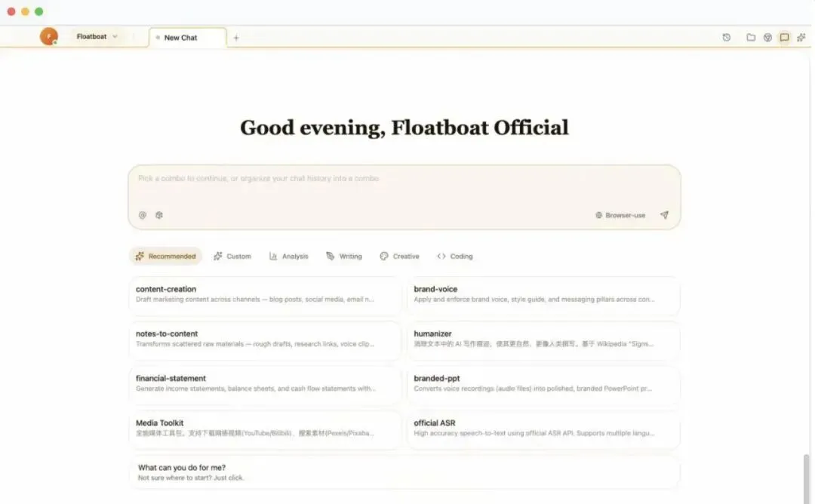Image resolution: width=815 pixels, height=504 pixels.
Task: Click the vertical scrollbar thumb at right edge
Action: pyautogui.click(x=806, y=478)
